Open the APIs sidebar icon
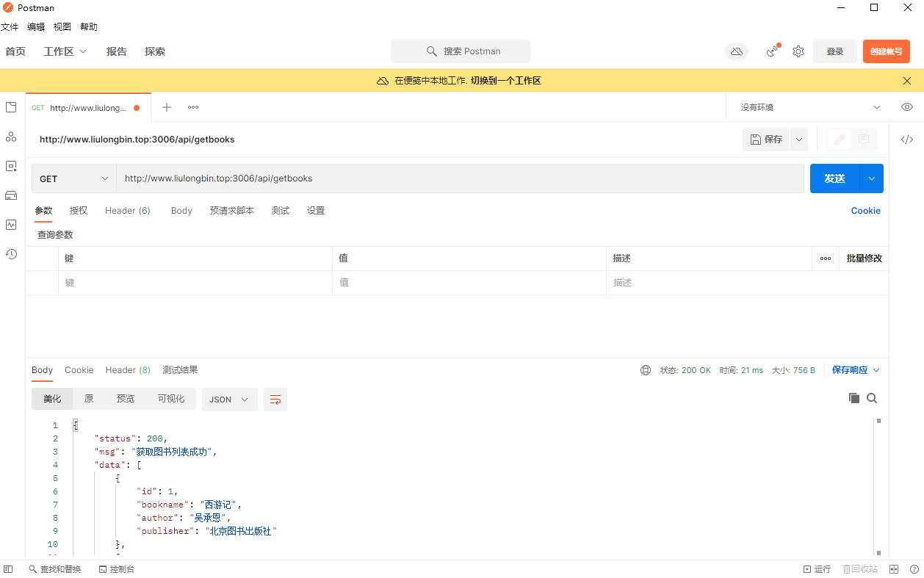924x578 pixels. tap(11, 137)
